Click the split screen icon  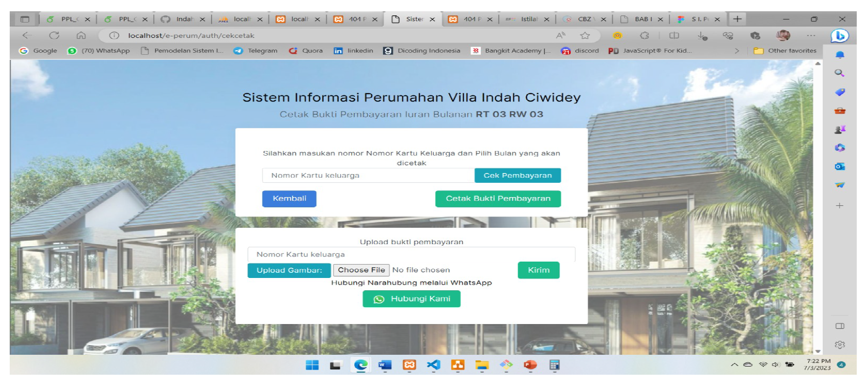click(674, 35)
